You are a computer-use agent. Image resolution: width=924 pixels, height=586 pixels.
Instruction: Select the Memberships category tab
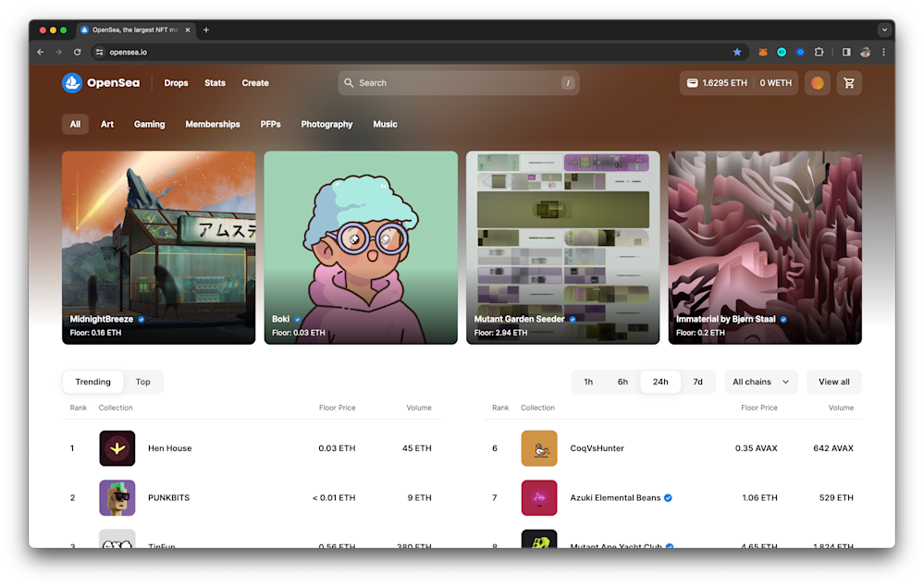pos(213,124)
